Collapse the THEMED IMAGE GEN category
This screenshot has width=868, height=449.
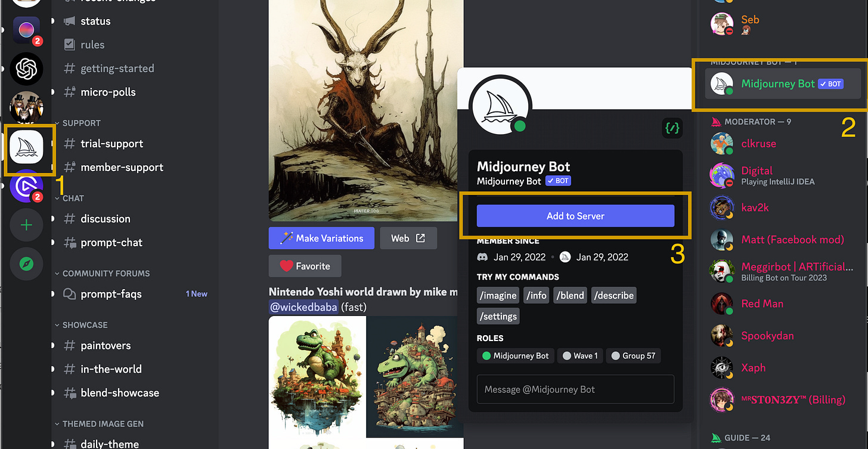(x=98, y=424)
